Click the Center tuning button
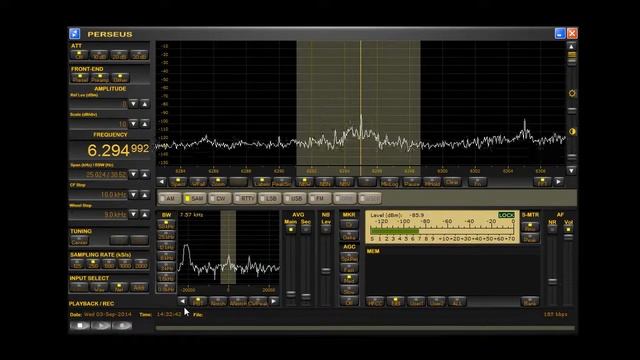Viewport: 640px width, 360px height. (x=80, y=240)
